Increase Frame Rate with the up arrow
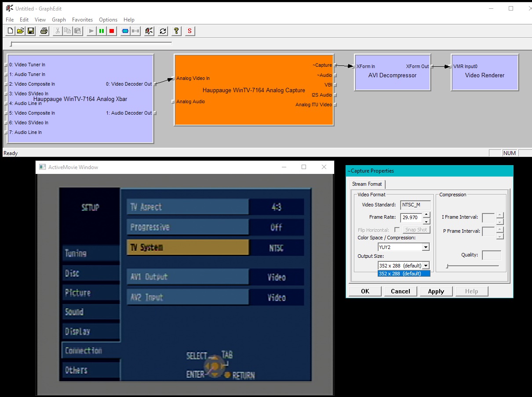Screen dimensions: 532x397 [426, 215]
